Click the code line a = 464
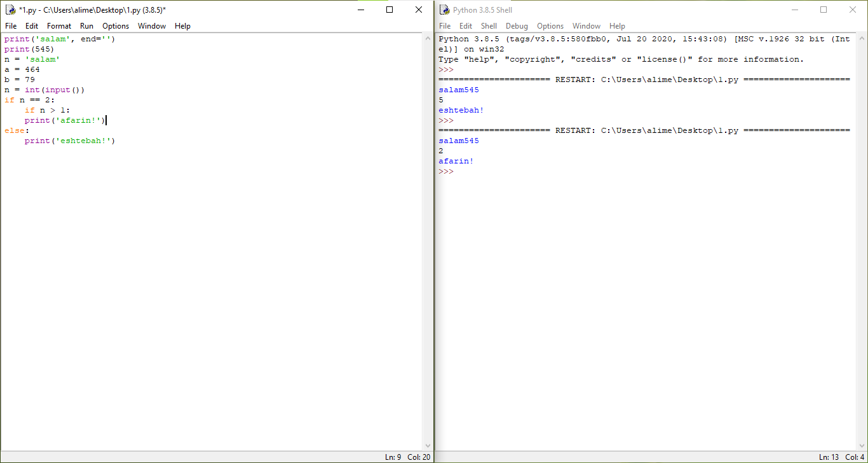This screenshot has width=868, height=463. click(22, 69)
